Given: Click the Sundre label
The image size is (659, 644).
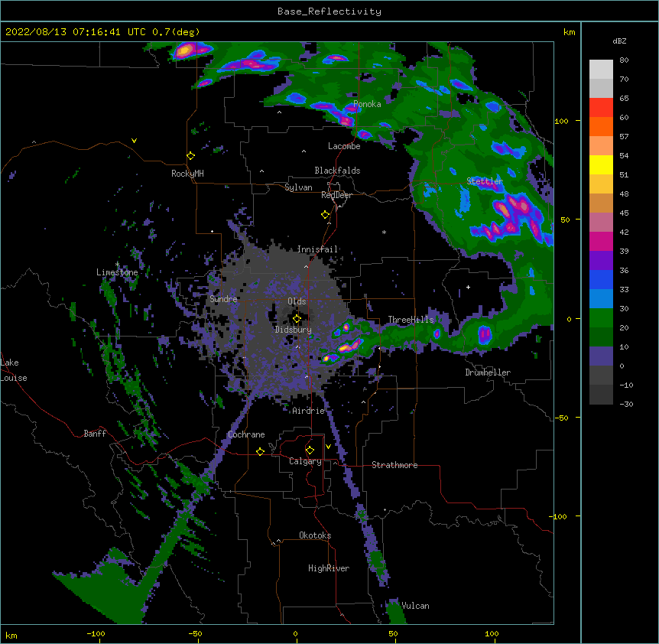Looking at the screenshot, I should [223, 299].
